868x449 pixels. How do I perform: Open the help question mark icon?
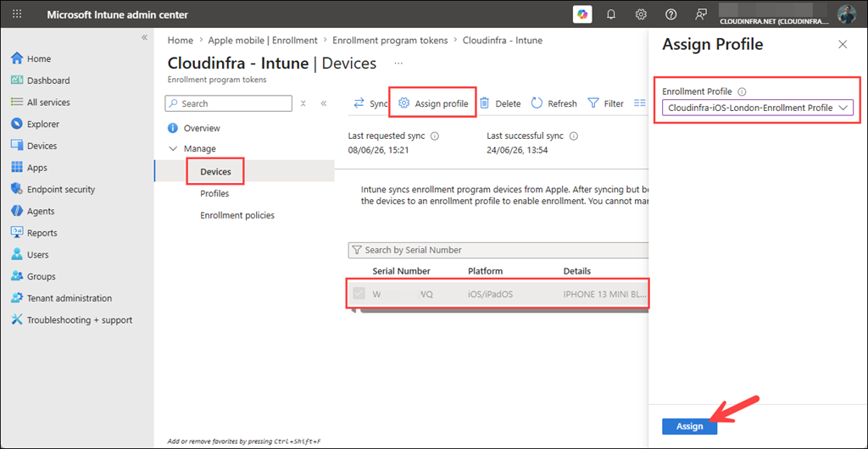(671, 15)
